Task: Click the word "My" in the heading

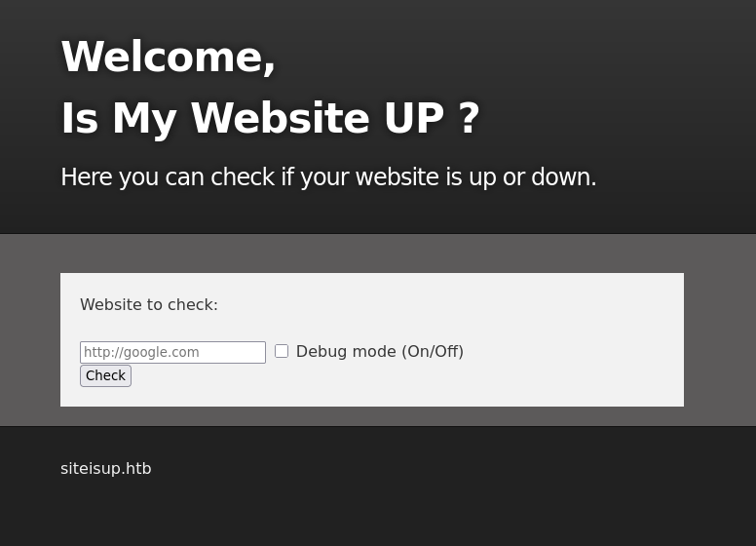Action: click(x=143, y=119)
